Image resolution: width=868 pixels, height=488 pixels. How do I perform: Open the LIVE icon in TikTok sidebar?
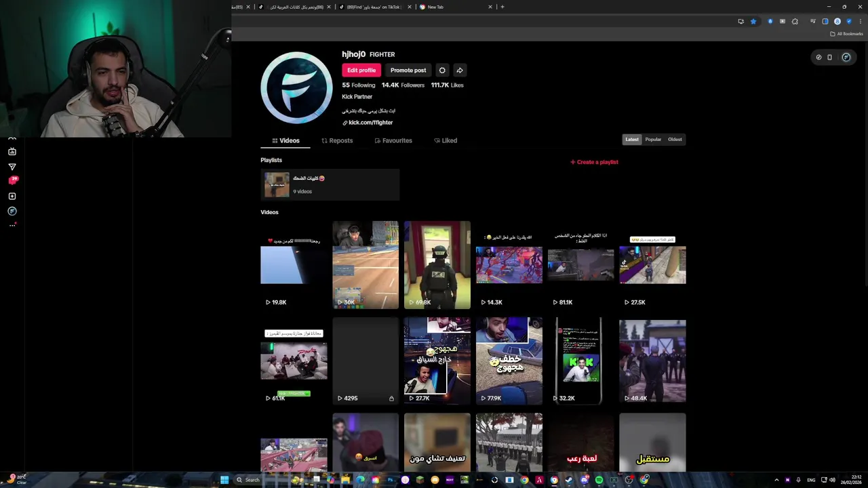point(12,152)
